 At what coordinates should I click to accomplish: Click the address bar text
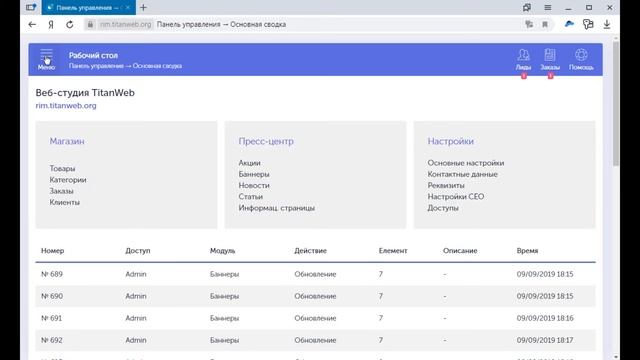point(221,24)
